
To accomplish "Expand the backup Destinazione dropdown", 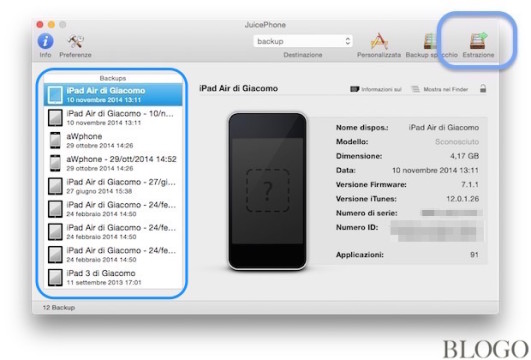I will (x=303, y=41).
